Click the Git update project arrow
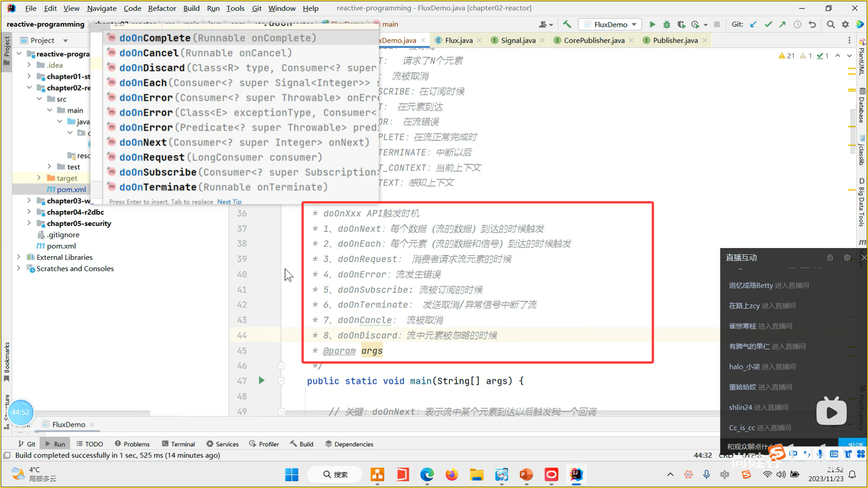 click(x=753, y=24)
